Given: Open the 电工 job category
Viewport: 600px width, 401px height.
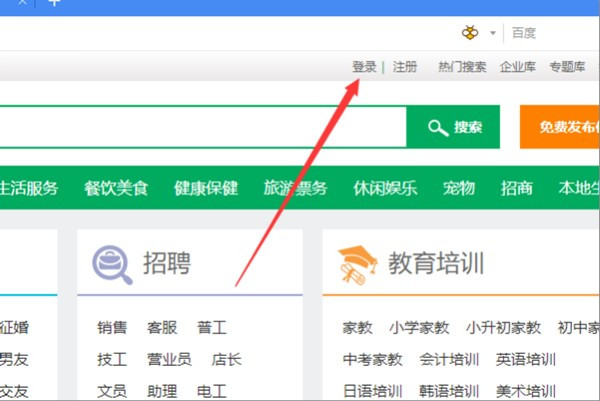Looking at the screenshot, I should point(212,391).
